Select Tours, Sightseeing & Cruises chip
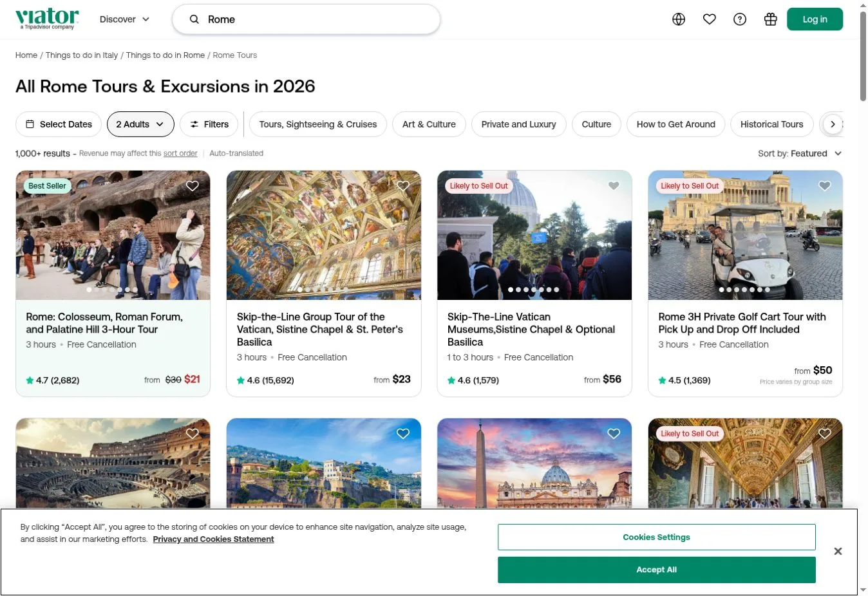 tap(318, 124)
